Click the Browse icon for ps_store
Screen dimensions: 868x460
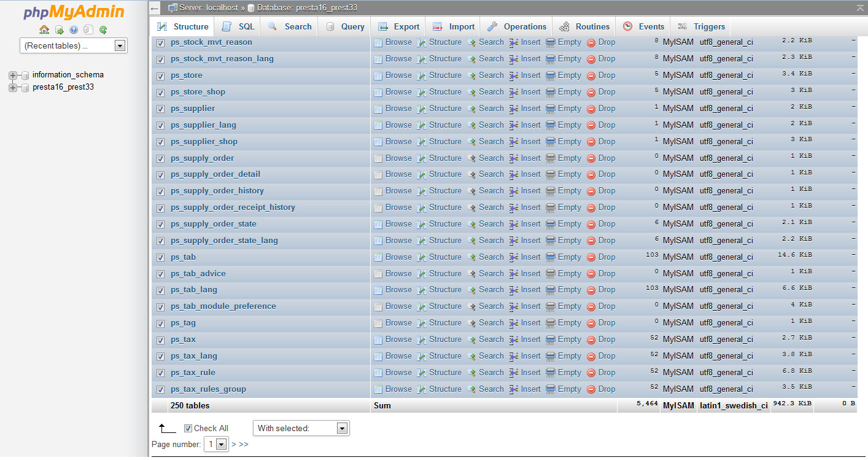pyautogui.click(x=378, y=76)
